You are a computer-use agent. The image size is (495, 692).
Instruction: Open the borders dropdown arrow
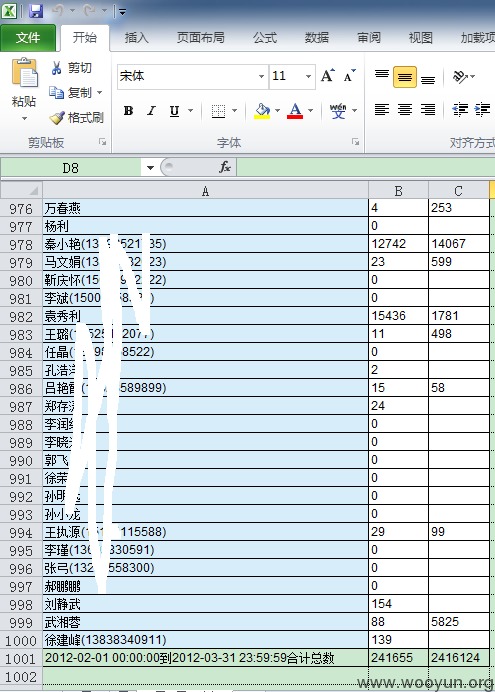235,110
